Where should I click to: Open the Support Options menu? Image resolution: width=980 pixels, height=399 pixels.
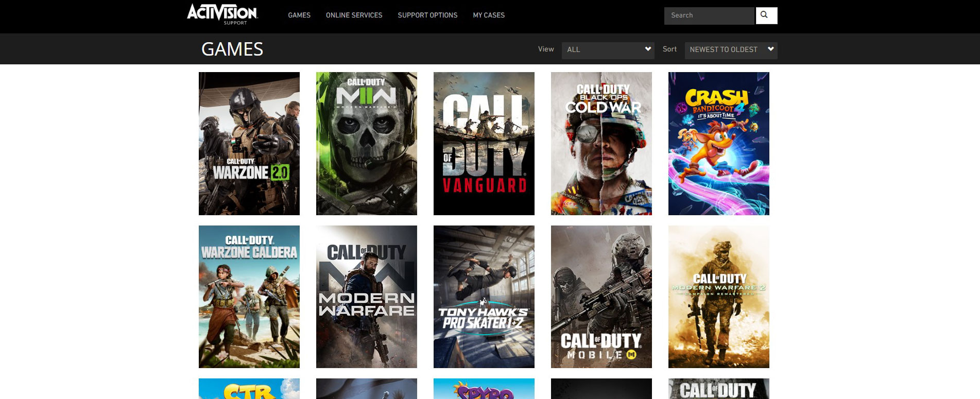point(427,15)
